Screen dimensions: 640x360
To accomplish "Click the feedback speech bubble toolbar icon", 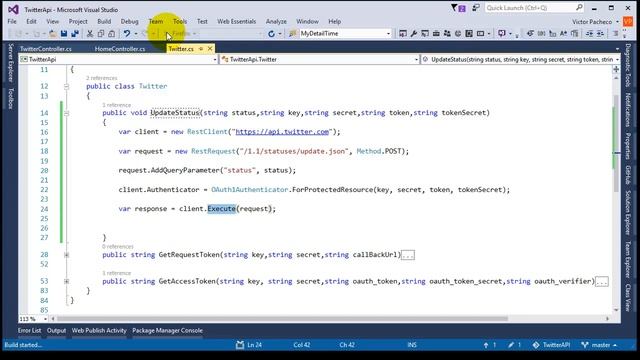I will (x=502, y=34).
